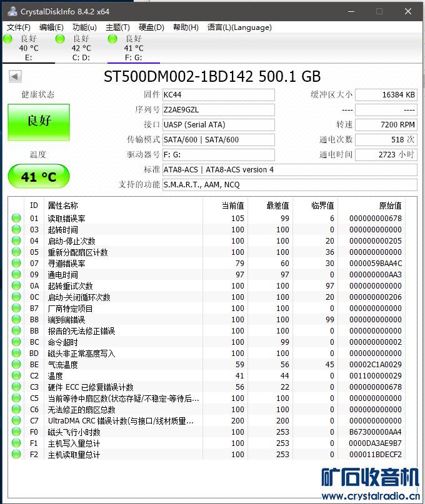Click the CrystalDiskInfo app icon in title bar
This screenshot has width=425, height=504.
12,12
